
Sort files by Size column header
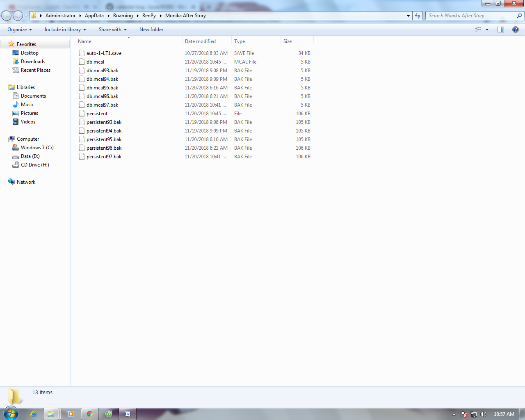click(x=297, y=41)
